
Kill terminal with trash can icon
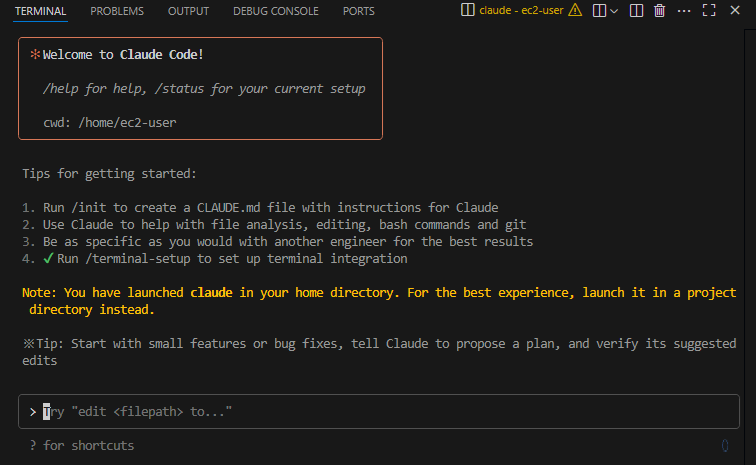click(660, 10)
